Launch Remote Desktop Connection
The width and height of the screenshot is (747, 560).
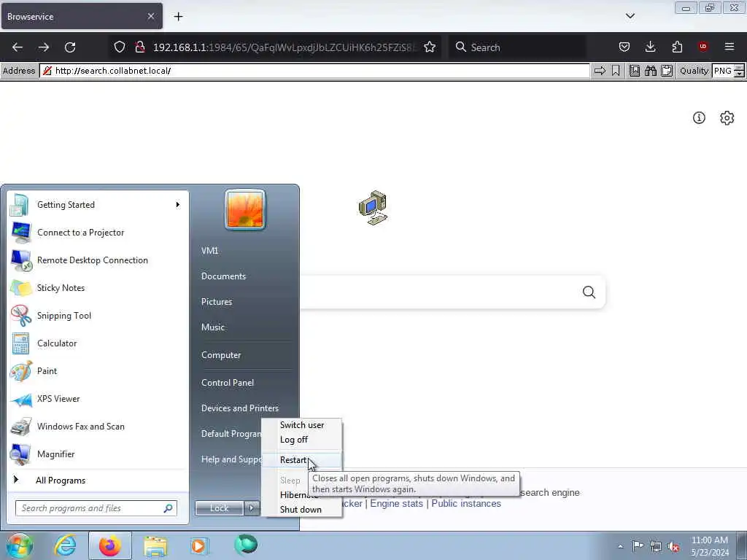tap(98, 260)
